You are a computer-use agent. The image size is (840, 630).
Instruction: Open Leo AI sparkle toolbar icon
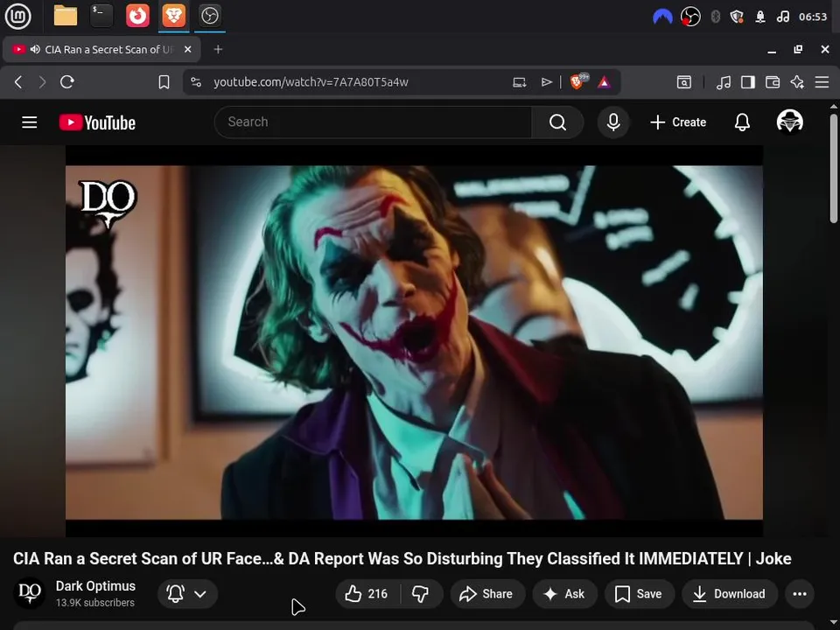[797, 82]
